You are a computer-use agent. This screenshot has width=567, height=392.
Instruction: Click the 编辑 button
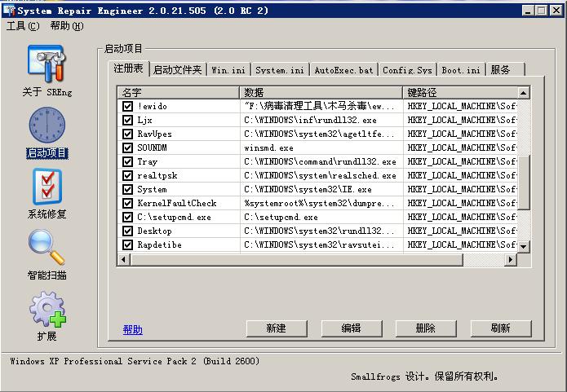click(x=351, y=328)
